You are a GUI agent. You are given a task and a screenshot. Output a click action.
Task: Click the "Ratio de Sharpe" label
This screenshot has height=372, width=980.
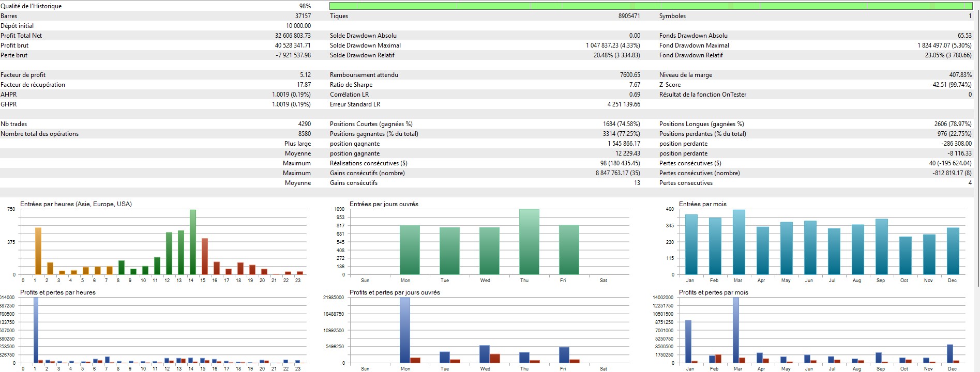(x=351, y=85)
